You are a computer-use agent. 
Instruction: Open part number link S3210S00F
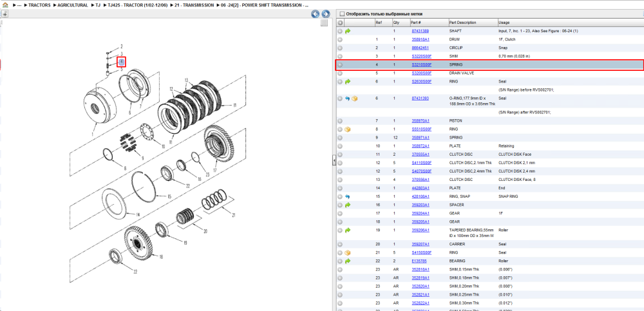coord(421,65)
